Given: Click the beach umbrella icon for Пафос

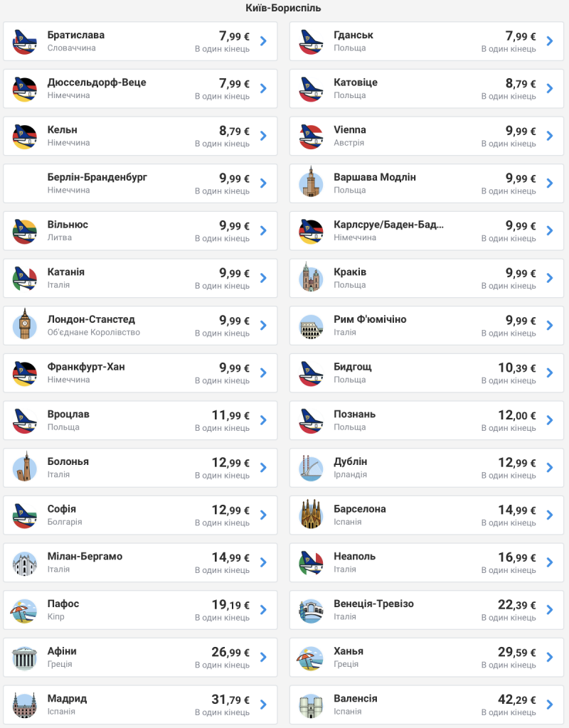Looking at the screenshot, I should (23, 611).
